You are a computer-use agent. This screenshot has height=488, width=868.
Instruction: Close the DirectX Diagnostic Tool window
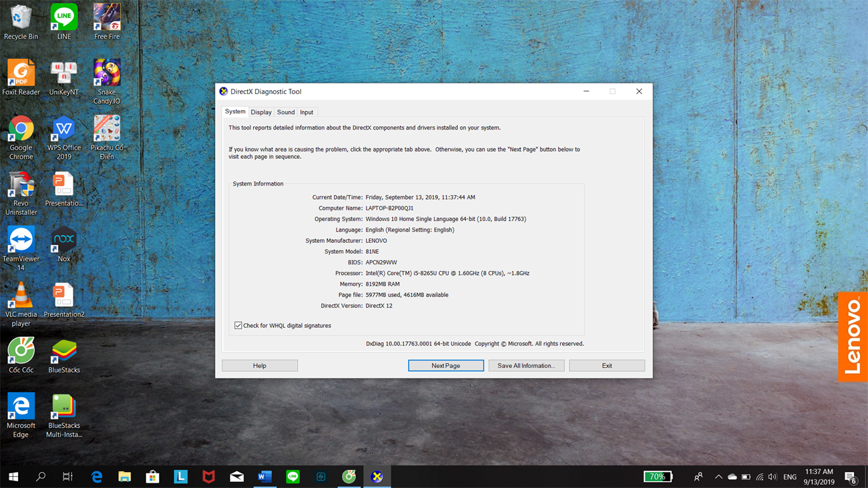click(x=639, y=91)
